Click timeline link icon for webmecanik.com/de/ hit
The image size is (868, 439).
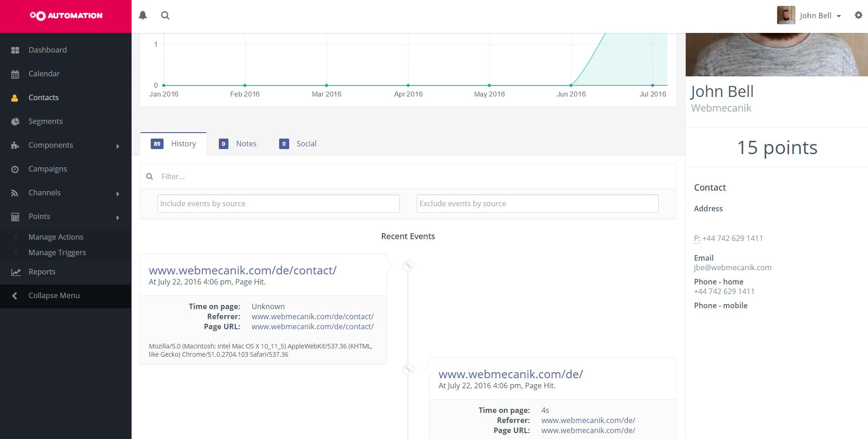[x=408, y=369]
